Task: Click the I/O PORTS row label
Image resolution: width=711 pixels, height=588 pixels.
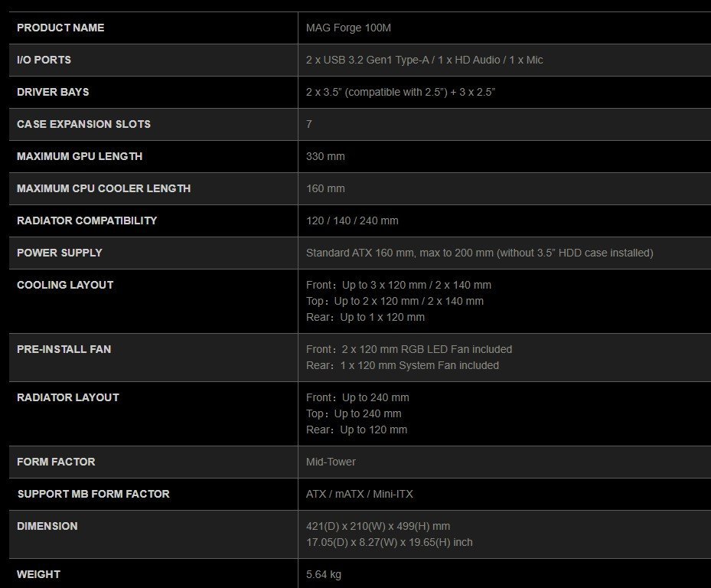Action: coord(44,60)
